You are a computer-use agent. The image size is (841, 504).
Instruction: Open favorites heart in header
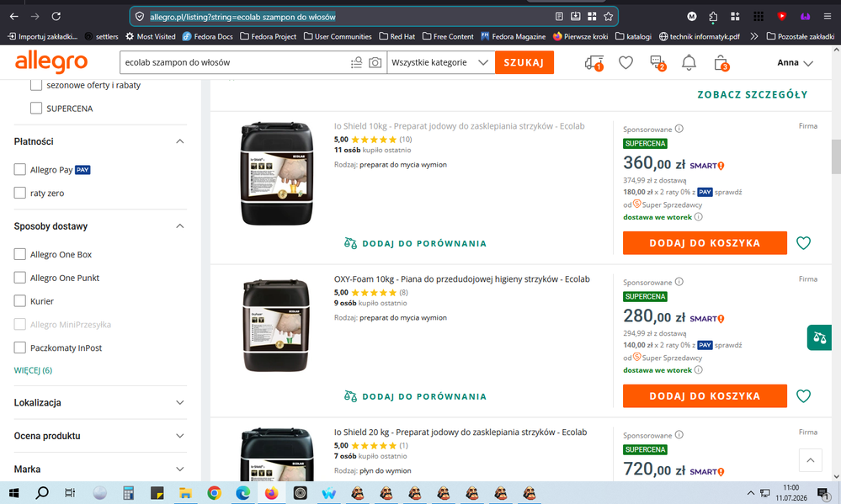(625, 63)
